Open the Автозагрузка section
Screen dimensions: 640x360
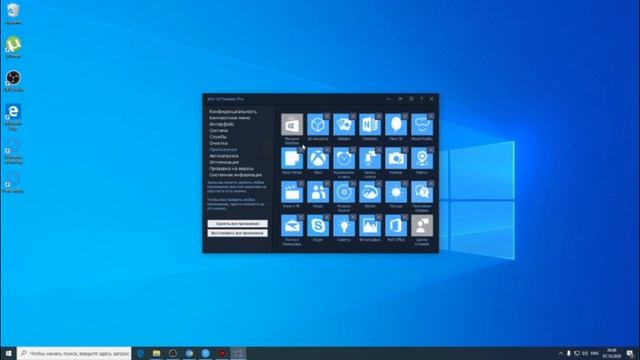pyautogui.click(x=224, y=156)
